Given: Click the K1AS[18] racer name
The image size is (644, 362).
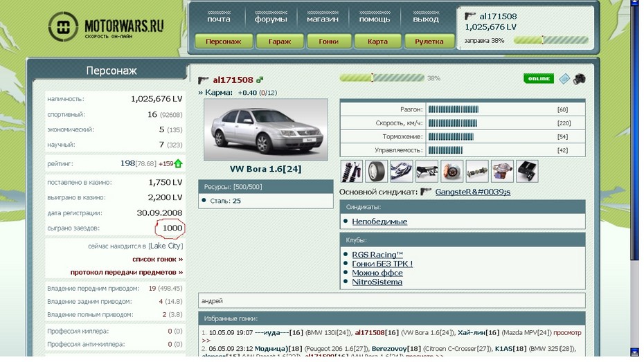Looking at the screenshot, I should [x=510, y=348].
